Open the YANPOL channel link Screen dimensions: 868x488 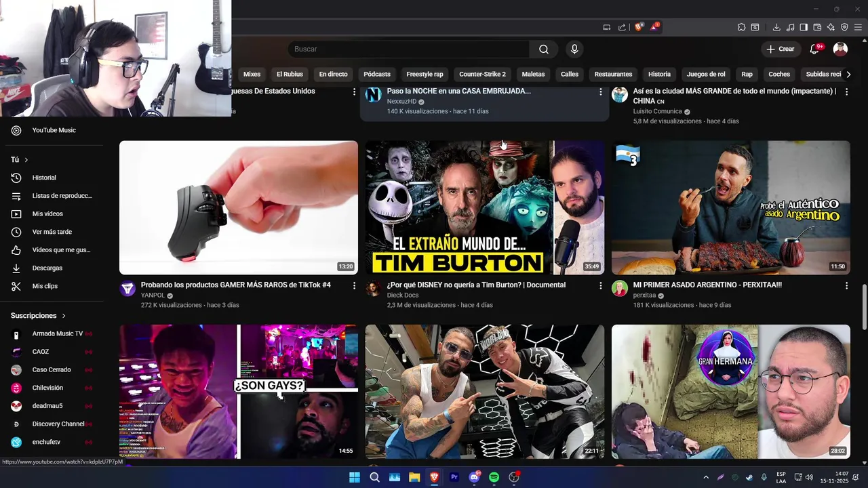(x=153, y=296)
